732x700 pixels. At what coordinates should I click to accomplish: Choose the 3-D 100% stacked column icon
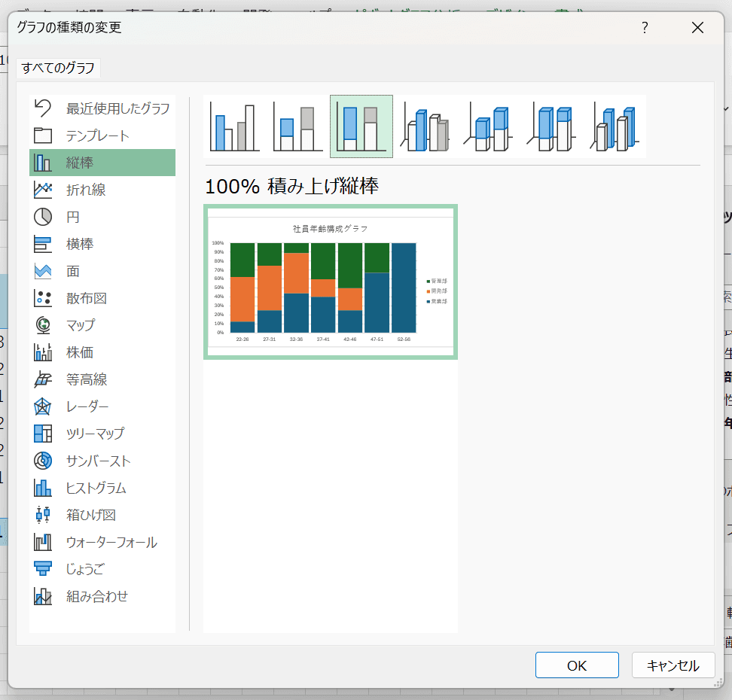coord(551,126)
